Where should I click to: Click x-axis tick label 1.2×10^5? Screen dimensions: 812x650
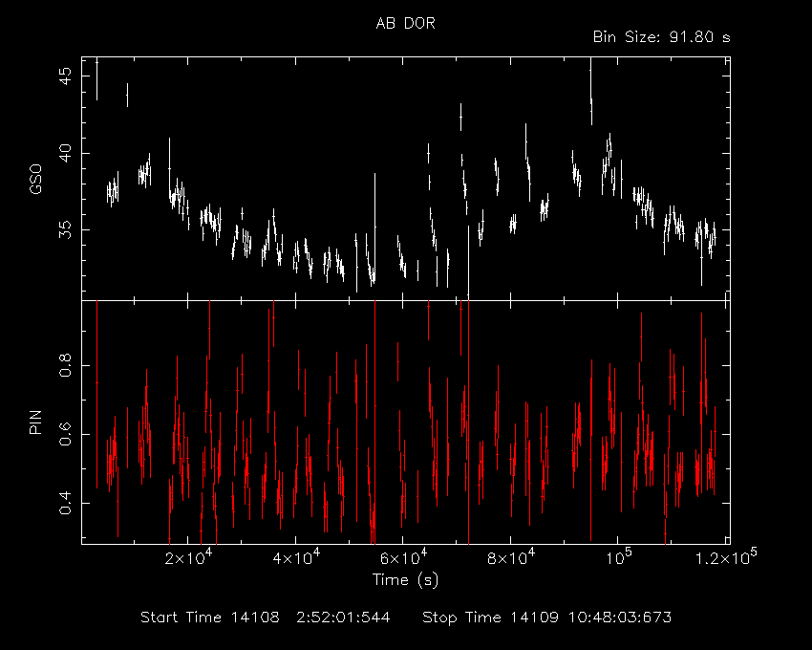point(725,556)
